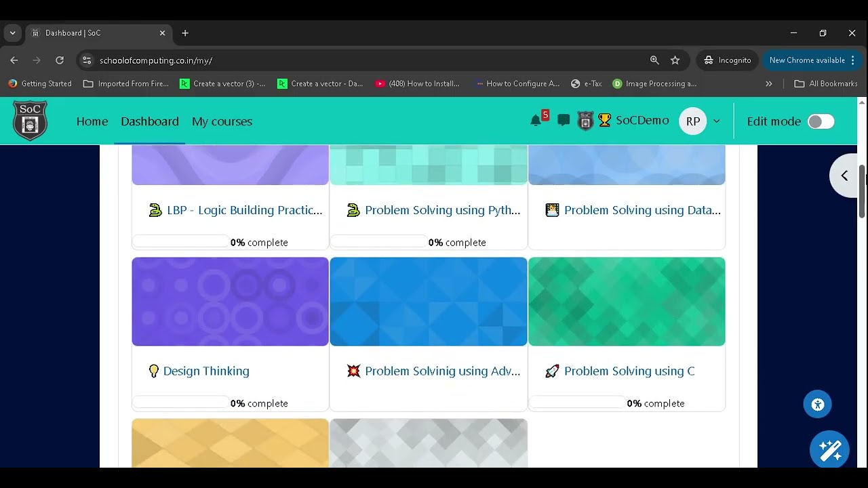Click LBP course progress bar
This screenshot has height=488, width=868.
(180, 241)
